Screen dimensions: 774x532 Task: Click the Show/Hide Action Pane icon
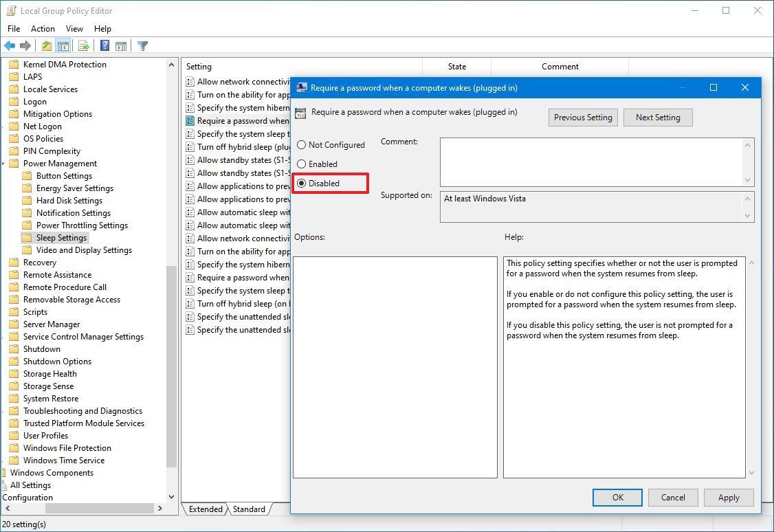(121, 45)
